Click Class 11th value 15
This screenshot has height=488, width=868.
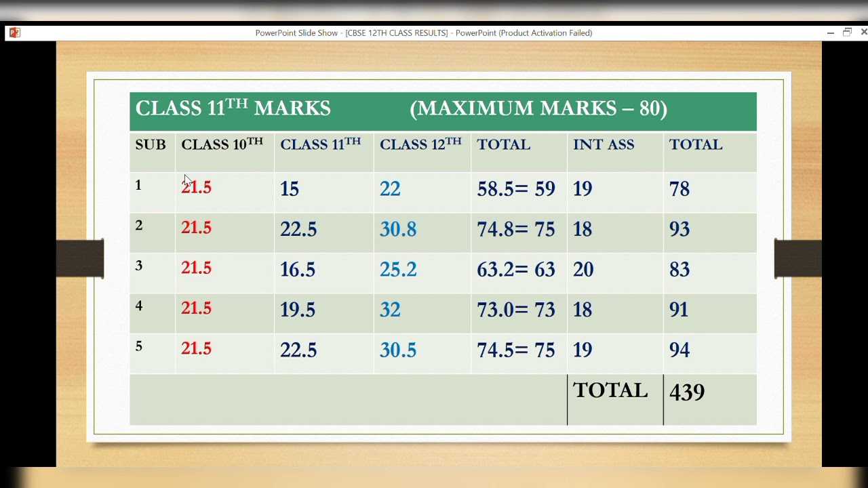pyautogui.click(x=290, y=189)
